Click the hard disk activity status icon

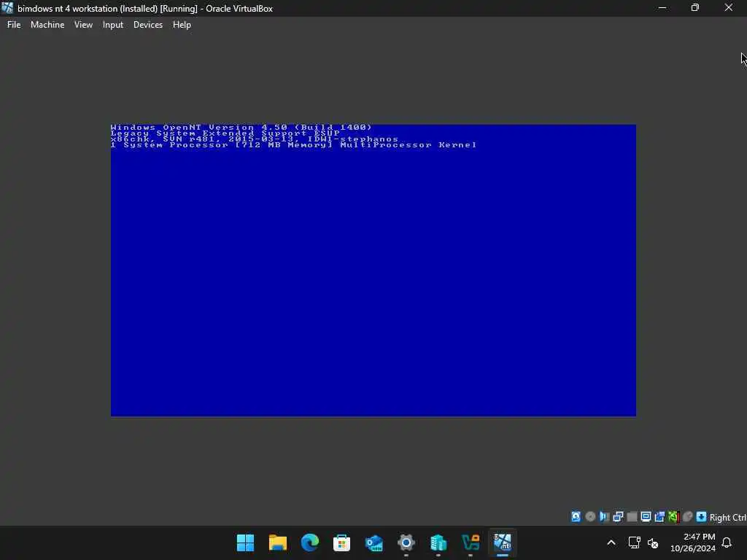[x=576, y=517]
